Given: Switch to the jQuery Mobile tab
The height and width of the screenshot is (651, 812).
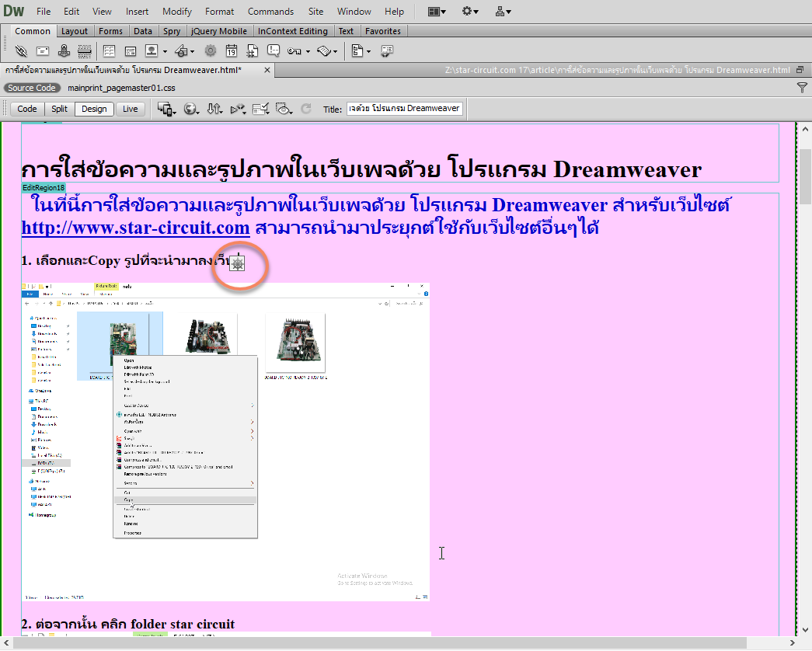Looking at the screenshot, I should coord(219,31).
